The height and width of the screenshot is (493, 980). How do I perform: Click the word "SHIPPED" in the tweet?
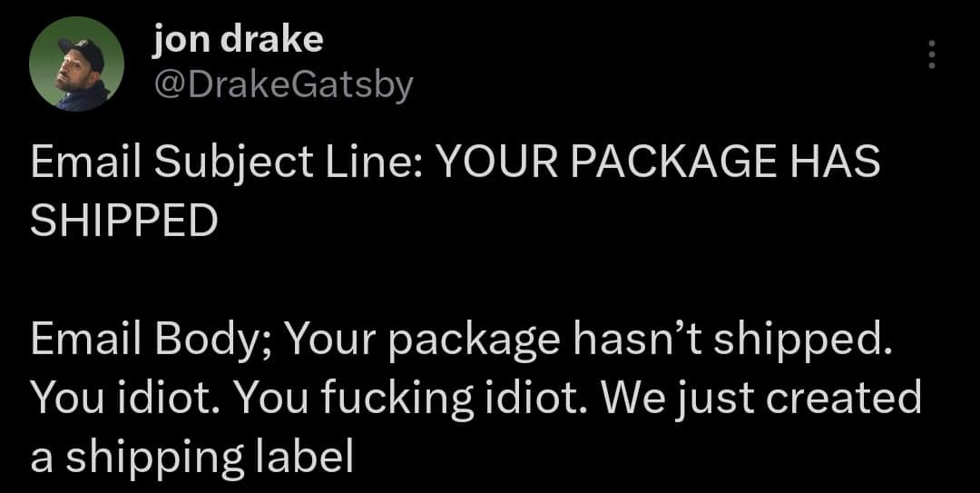pyautogui.click(x=124, y=221)
